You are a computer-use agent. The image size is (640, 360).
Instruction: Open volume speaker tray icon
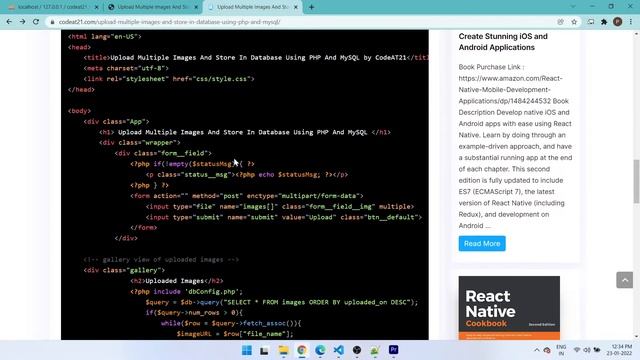click(x=587, y=350)
